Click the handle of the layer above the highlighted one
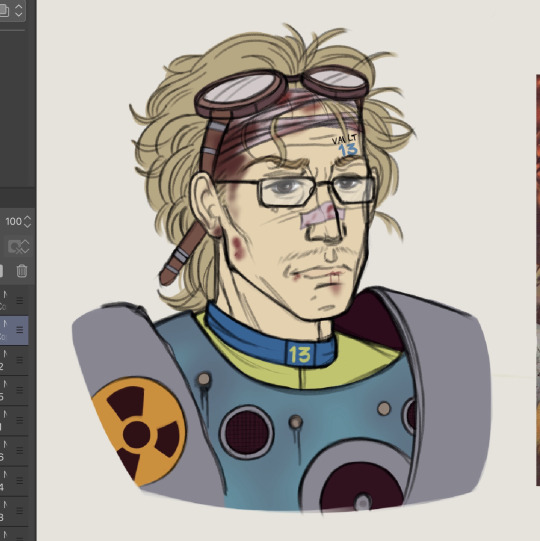This screenshot has width=540, height=541. click(x=20, y=301)
